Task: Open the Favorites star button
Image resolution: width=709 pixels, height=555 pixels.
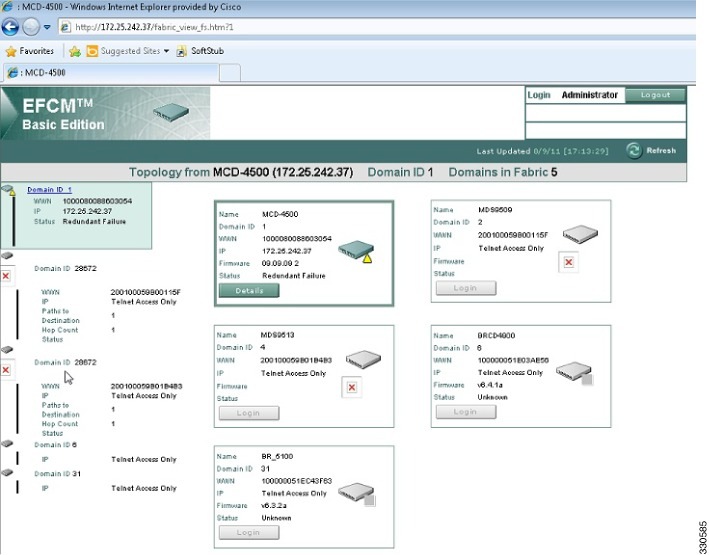Action: click(x=30, y=51)
